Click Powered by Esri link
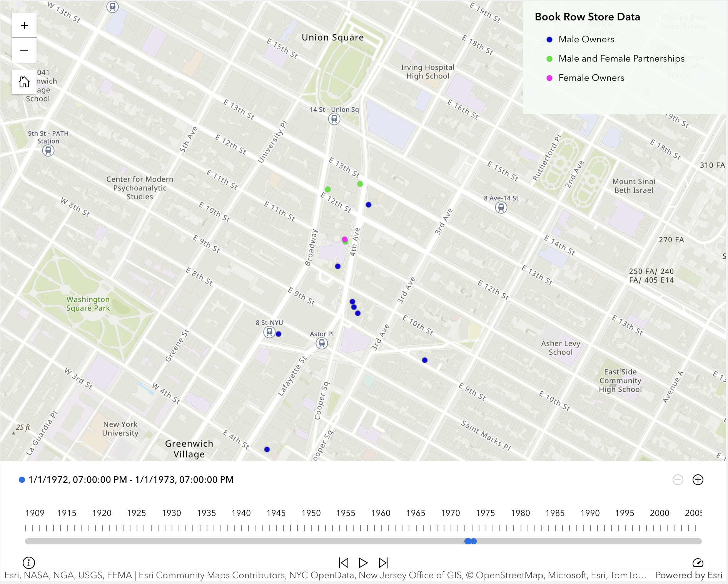Image resolution: width=728 pixels, height=584 pixels. pos(689,575)
